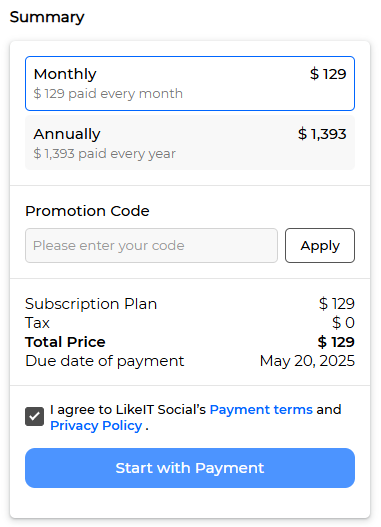Click the '$ 1,393 paid every year' subtitle
381x527 pixels.
click(104, 154)
